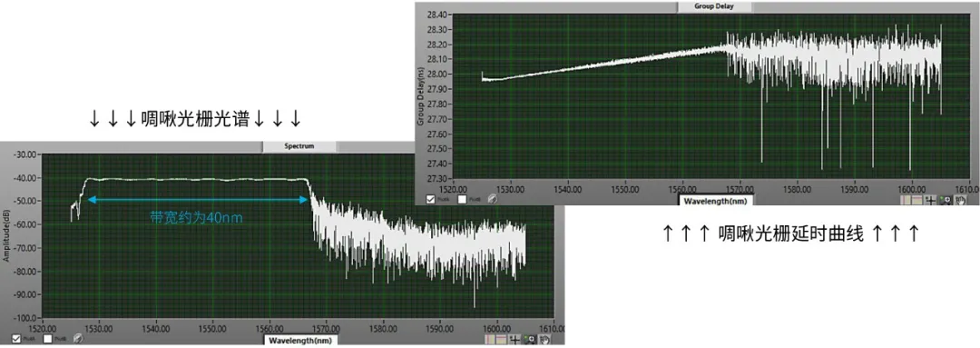Select the crosshair cursor tool in Spectrum graph
The image size is (980, 348).
515,339
